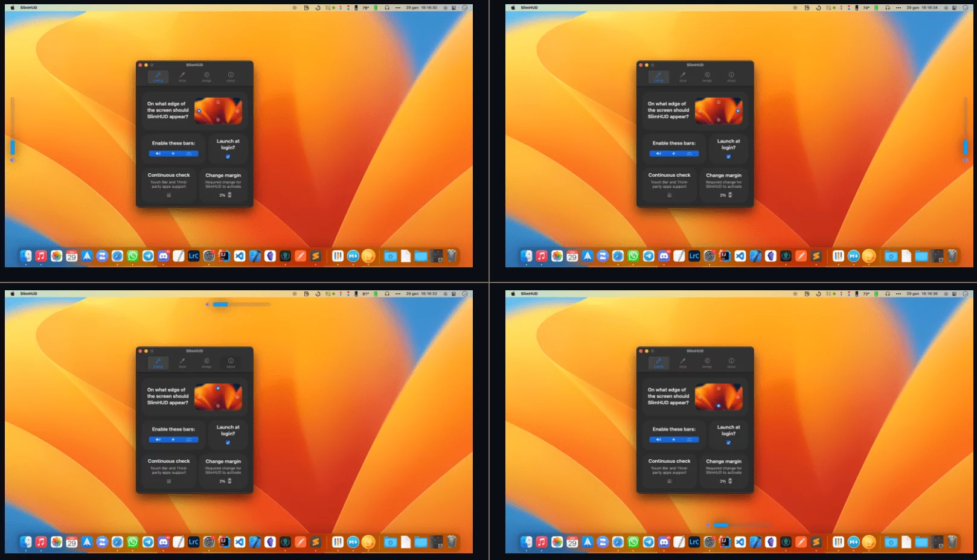
Task: Launch Visual Studio Code from the 18:16:30 screenshot's Dock
Action: [x=240, y=256]
